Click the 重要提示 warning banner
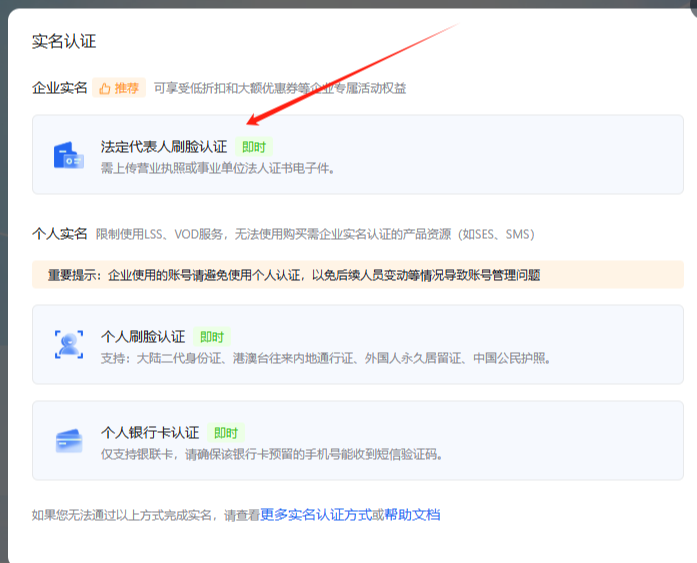The height and width of the screenshot is (563, 697). click(357, 275)
